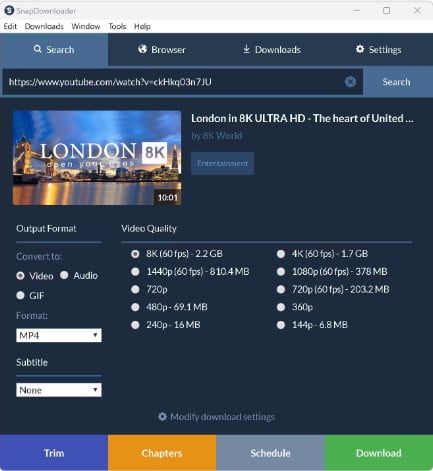433x471 pixels.
Task: Switch to the Downloads tab
Action: [x=271, y=50]
